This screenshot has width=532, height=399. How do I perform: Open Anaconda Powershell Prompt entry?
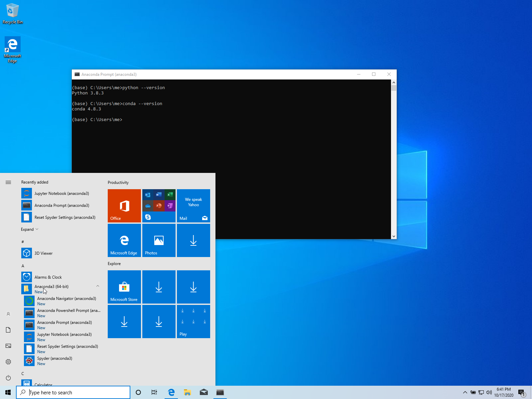tap(63, 313)
